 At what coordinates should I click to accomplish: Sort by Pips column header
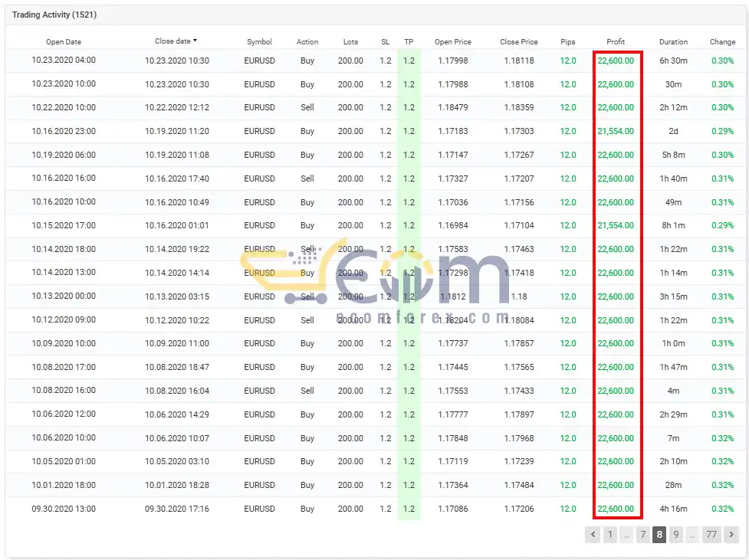568,41
